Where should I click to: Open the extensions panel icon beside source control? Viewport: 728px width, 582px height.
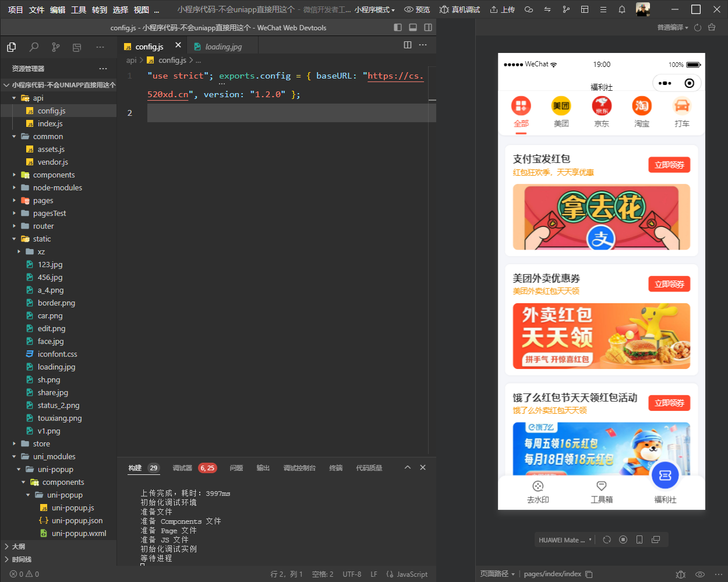pos(77,47)
